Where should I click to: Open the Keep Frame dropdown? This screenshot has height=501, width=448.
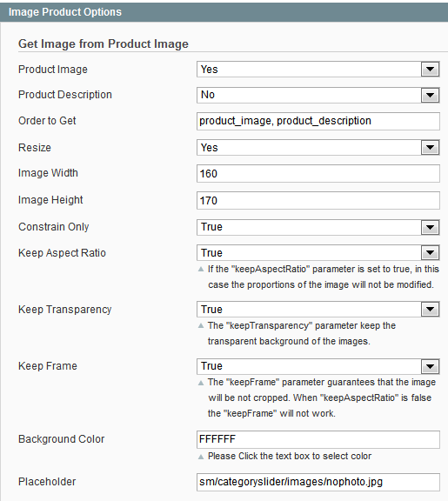pos(318,366)
